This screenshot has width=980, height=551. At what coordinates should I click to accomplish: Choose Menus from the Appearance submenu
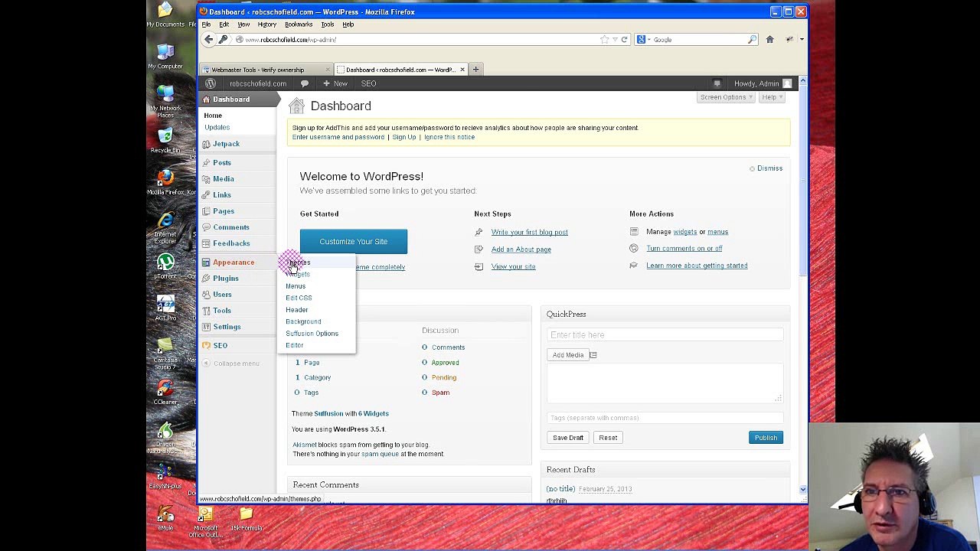(296, 286)
